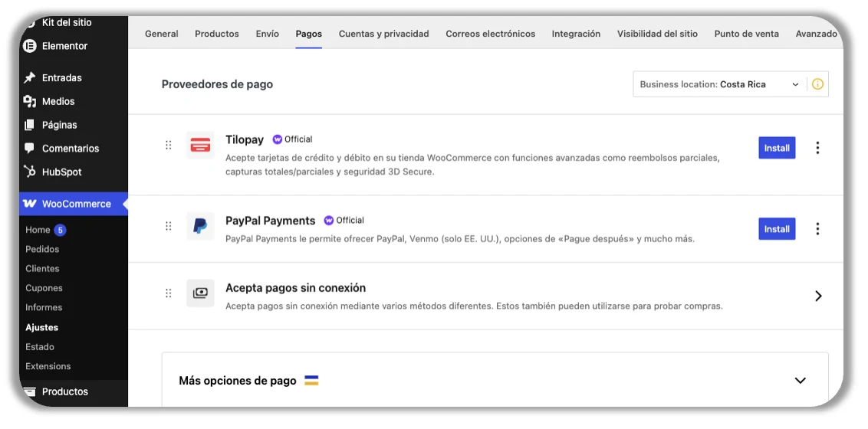Viewport: 868px width, 429px height.
Task: Open the Cuentas y privacidad tab
Action: [383, 34]
